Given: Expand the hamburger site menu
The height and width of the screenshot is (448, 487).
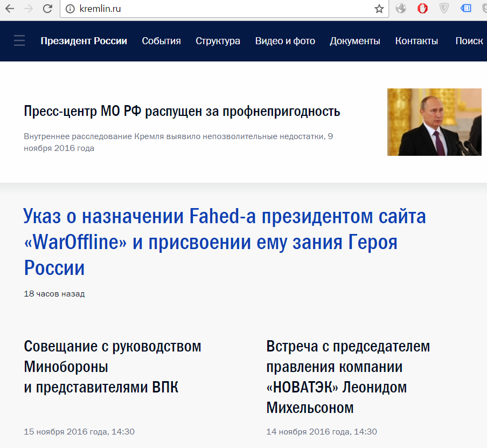Looking at the screenshot, I should (x=19, y=41).
